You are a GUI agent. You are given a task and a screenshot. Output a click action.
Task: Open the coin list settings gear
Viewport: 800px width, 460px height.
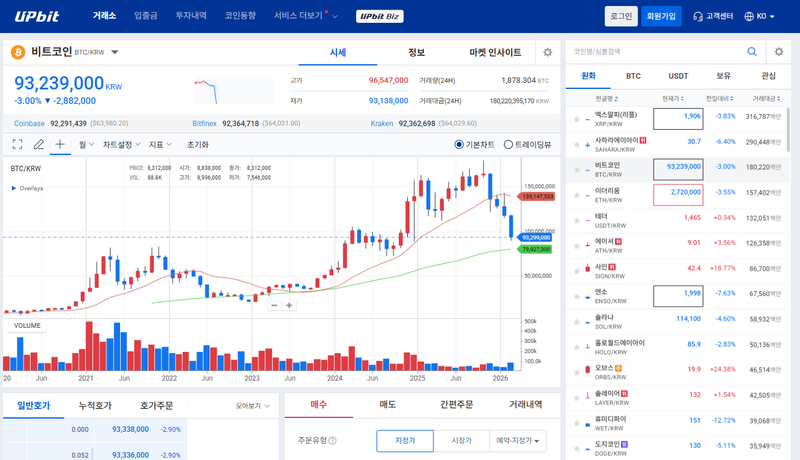tap(779, 51)
